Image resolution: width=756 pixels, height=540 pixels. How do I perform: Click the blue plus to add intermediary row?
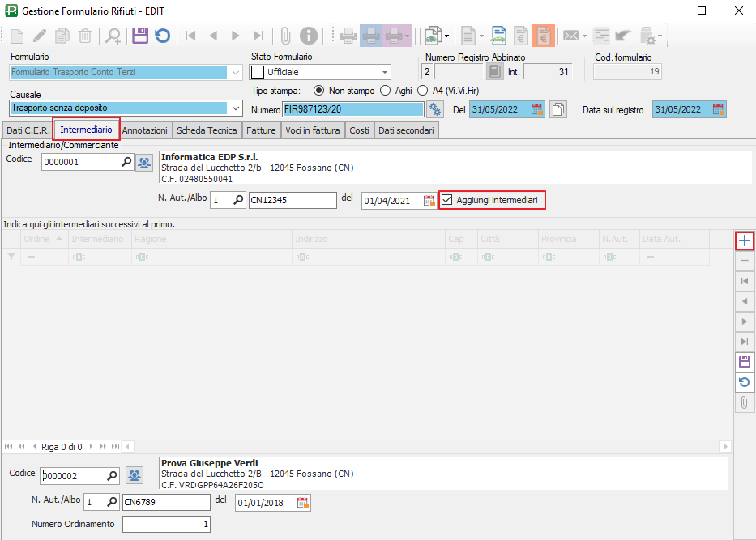point(745,240)
